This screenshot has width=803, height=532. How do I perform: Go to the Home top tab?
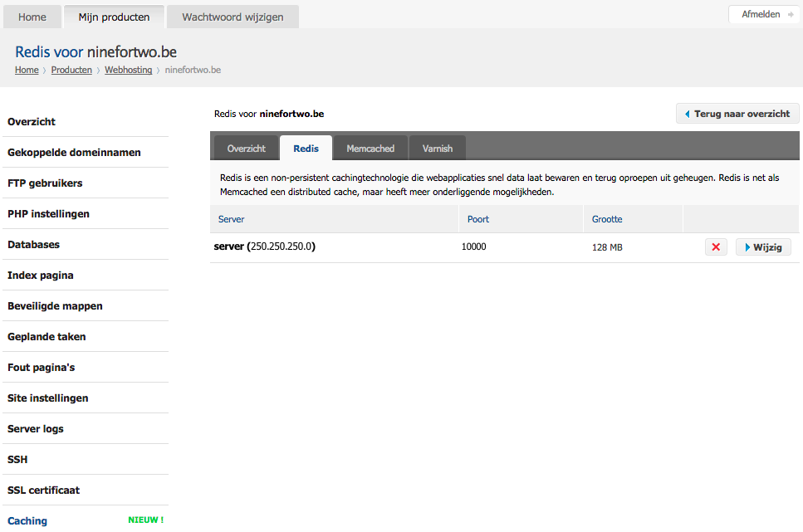tap(32, 17)
